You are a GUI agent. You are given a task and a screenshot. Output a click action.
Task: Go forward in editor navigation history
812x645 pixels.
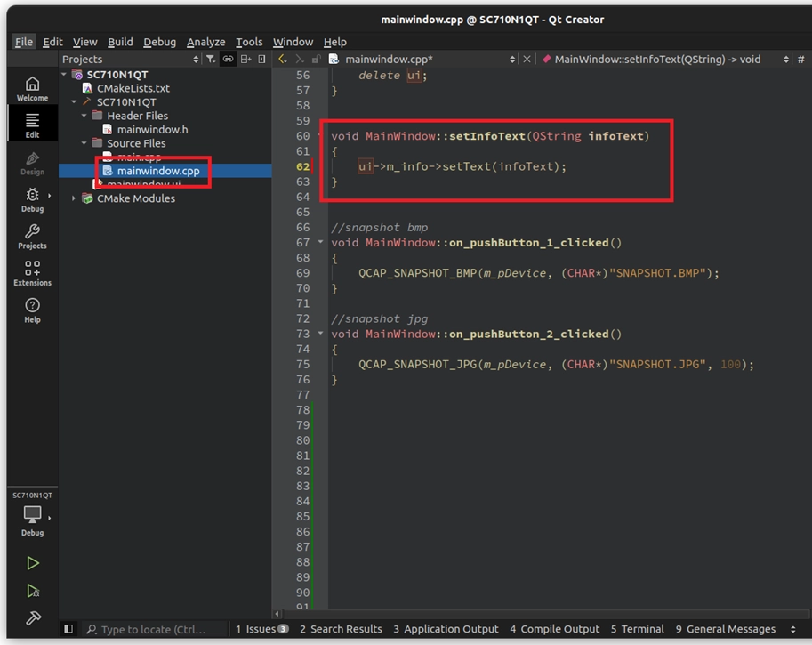tap(299, 59)
